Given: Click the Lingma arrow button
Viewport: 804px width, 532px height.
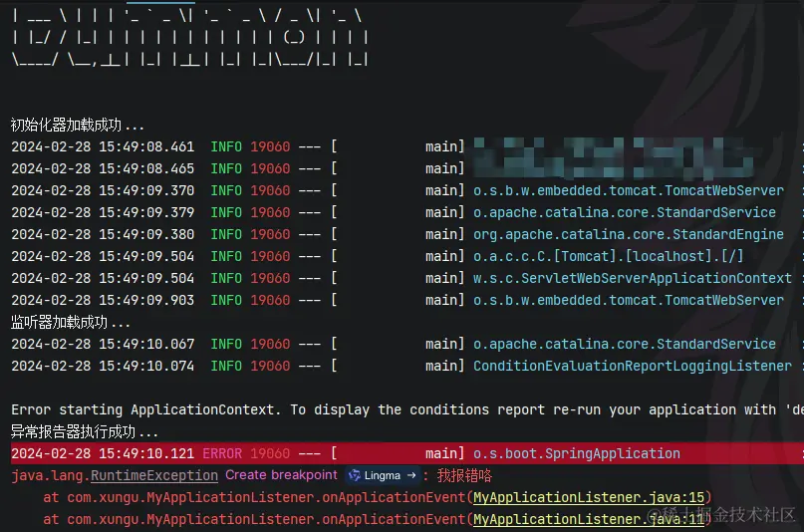Looking at the screenshot, I should (x=411, y=475).
